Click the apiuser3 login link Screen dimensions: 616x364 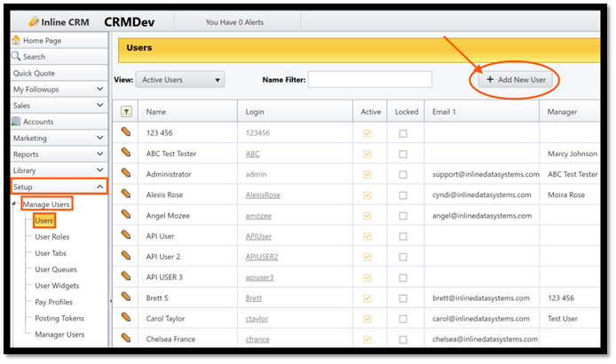click(259, 277)
